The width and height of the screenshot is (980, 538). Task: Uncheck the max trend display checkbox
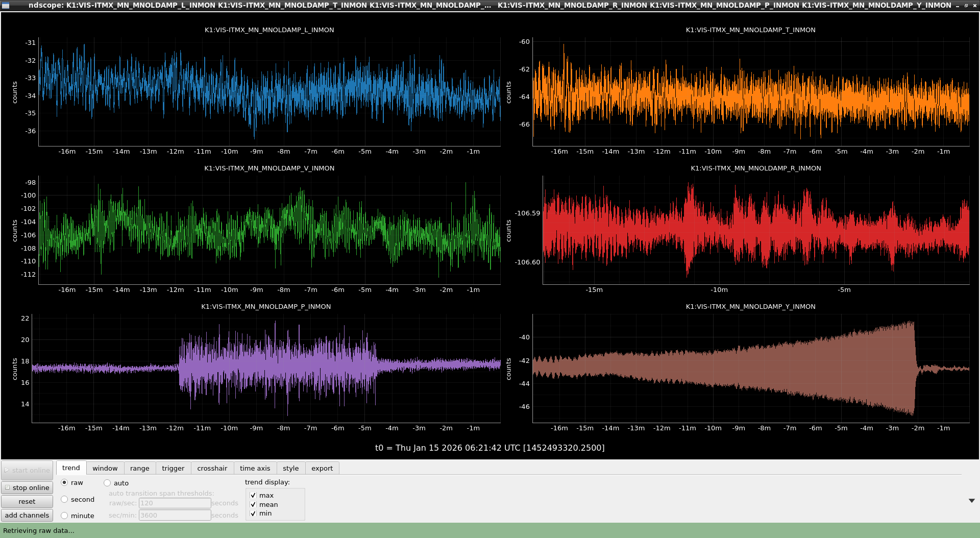(x=253, y=495)
